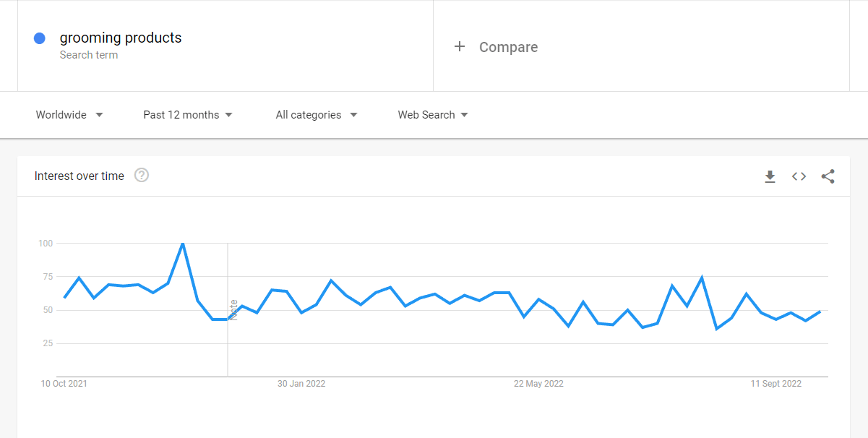
Task: Click the Note marker on the chart
Action: point(233,310)
